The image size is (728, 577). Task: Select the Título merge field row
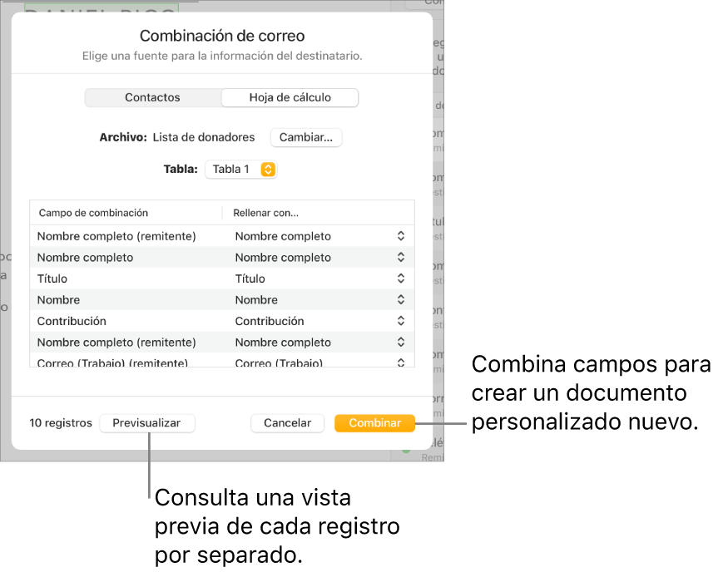222,279
